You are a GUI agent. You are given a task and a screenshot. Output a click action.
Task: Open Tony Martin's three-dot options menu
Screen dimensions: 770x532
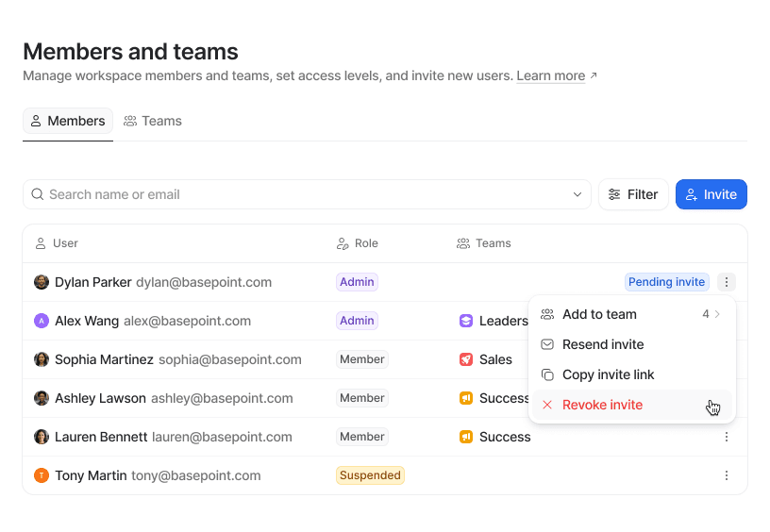tap(726, 475)
